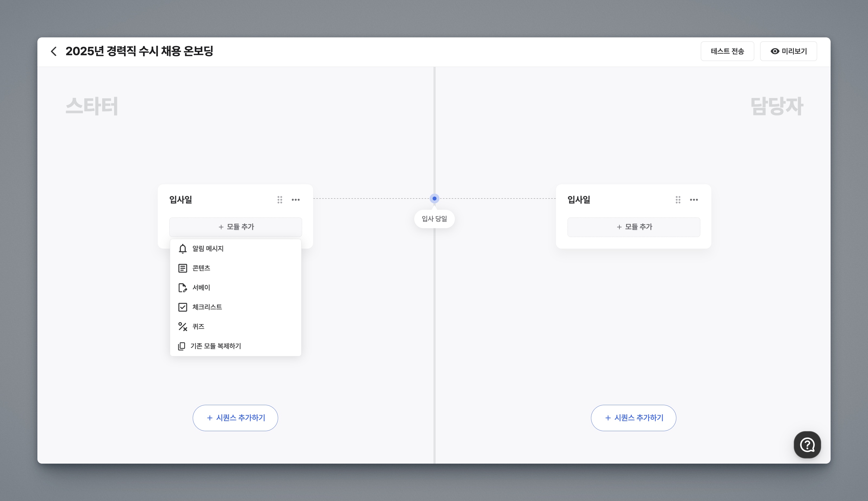Click the drag handle on the right 입사일 card

tap(678, 200)
